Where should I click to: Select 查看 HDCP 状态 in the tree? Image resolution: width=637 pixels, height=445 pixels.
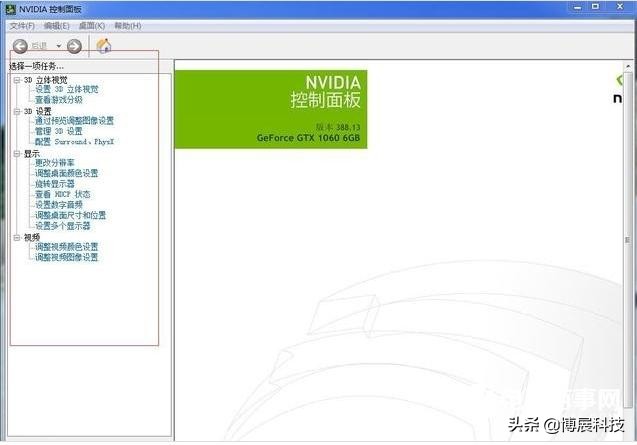63,194
